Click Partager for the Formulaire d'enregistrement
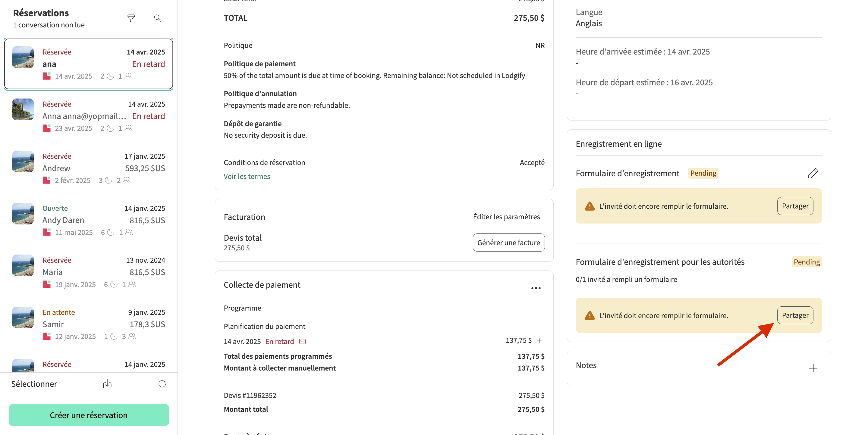Screen dimensions: 868x435 (x=795, y=206)
